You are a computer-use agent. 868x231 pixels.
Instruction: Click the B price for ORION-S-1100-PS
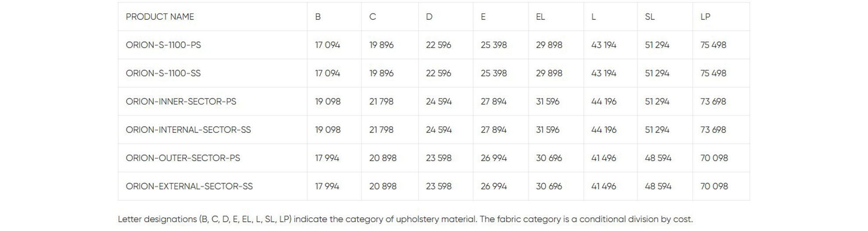pos(327,45)
